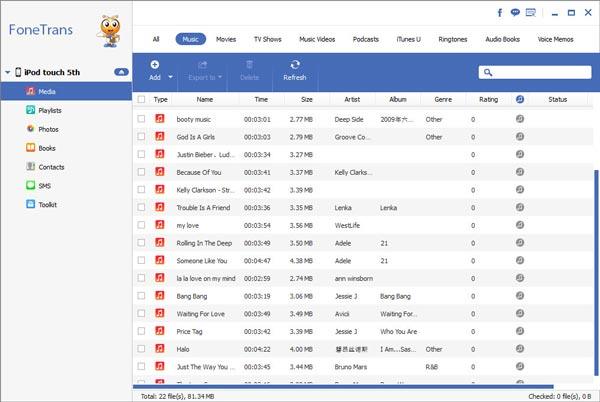
Task: Sort by the Album column header
Action: coord(398,99)
